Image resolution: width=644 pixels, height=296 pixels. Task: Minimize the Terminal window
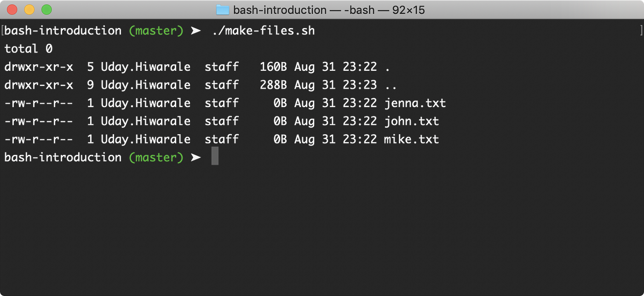[x=29, y=9]
